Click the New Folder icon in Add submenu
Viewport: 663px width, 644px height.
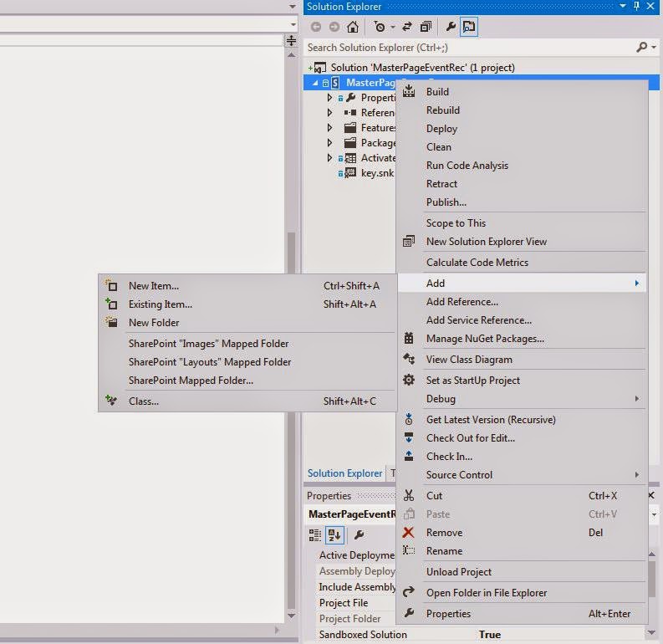(111, 322)
